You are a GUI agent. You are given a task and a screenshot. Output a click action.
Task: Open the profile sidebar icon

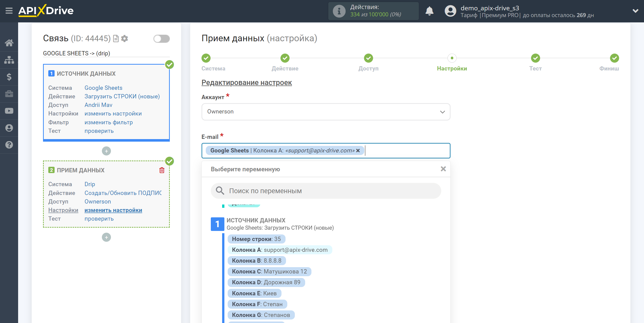pyautogui.click(x=9, y=128)
